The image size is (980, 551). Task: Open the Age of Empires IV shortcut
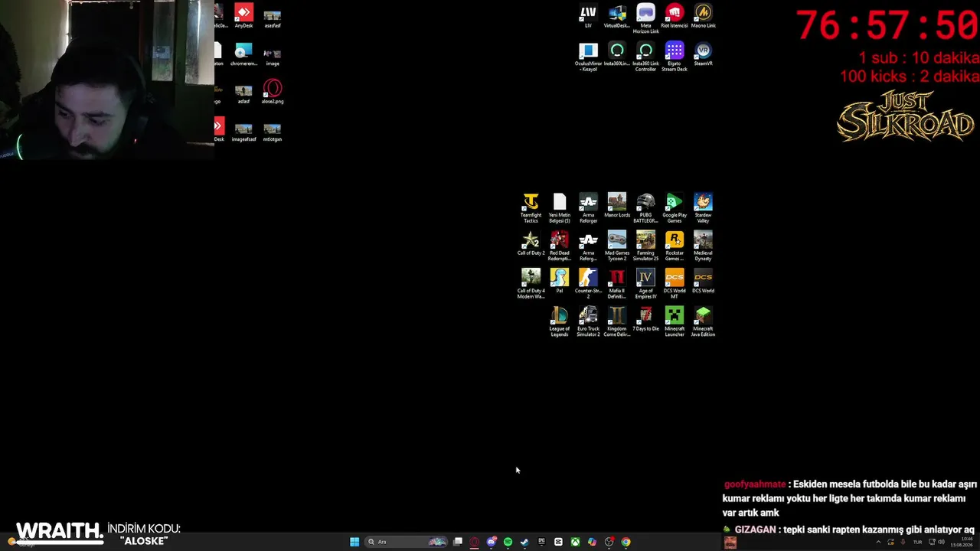pyautogui.click(x=645, y=284)
